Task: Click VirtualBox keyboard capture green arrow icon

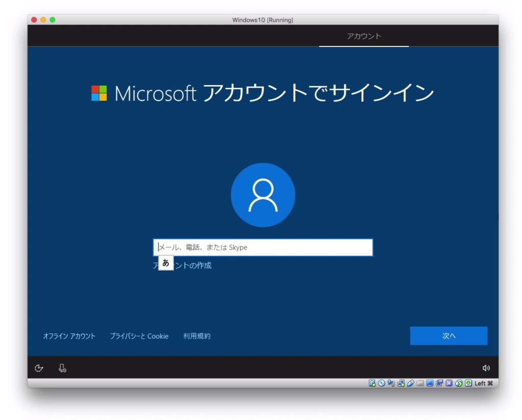Action: point(468,383)
